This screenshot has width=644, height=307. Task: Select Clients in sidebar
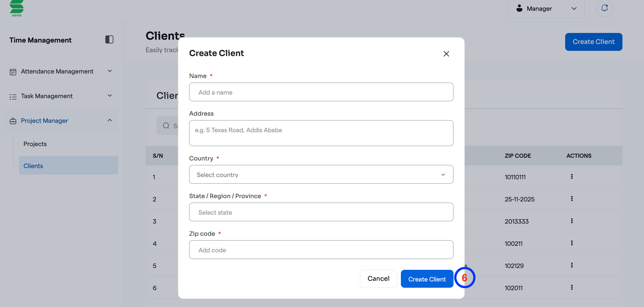[68, 166]
